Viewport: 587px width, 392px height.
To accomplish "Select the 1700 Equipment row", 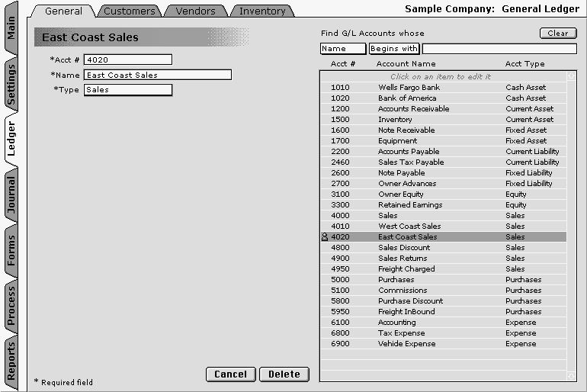I will 443,141.
